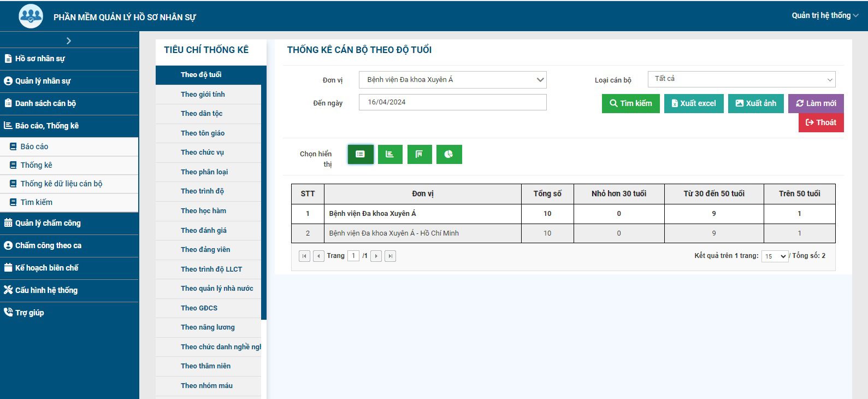Image resolution: width=868 pixels, height=399 pixels.
Task: Show horizontal bar chart display
Action: [390, 154]
